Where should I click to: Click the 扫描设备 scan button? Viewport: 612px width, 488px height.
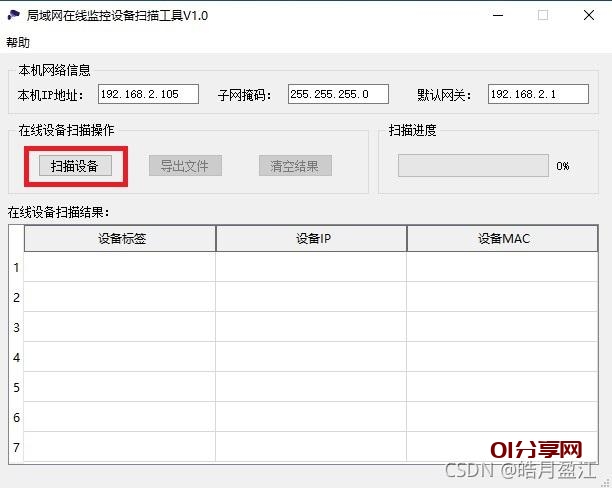pos(75,166)
